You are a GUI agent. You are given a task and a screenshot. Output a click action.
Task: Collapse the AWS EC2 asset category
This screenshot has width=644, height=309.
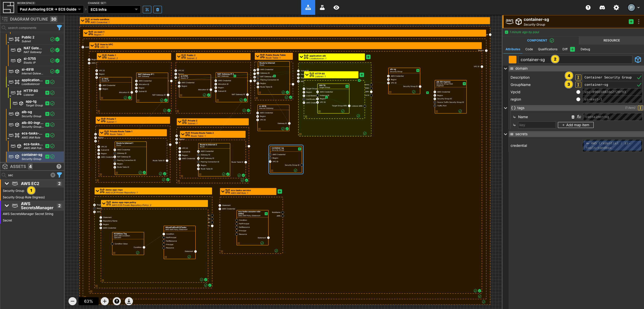pyautogui.click(x=7, y=184)
